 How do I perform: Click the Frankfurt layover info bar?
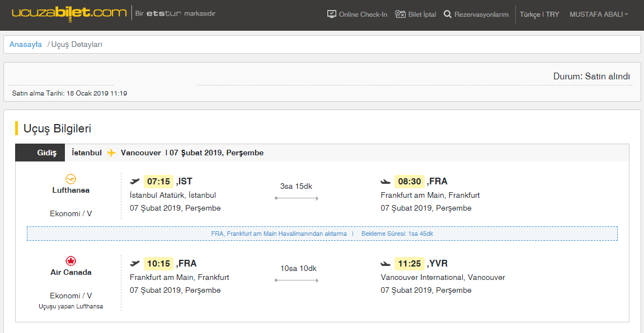(x=322, y=234)
